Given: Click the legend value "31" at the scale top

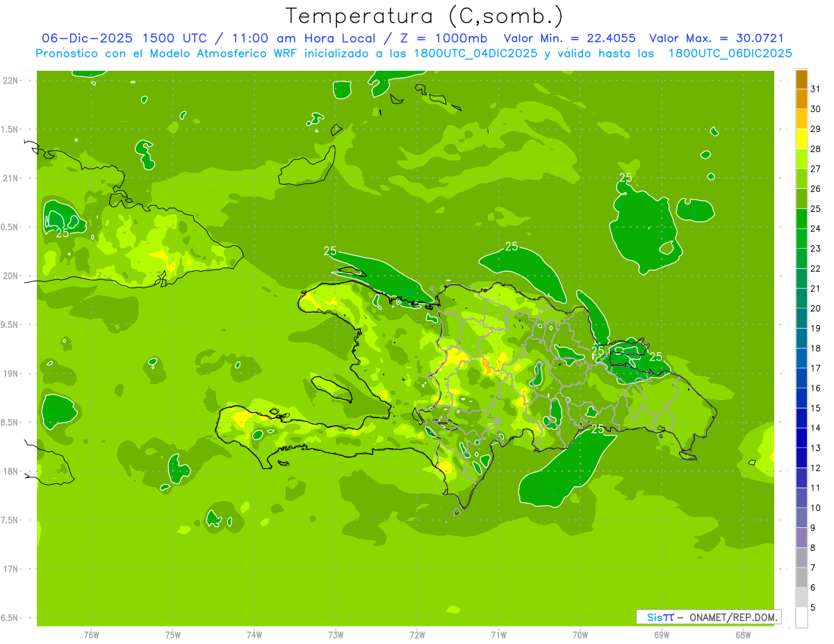Looking at the screenshot, I should point(816,89).
